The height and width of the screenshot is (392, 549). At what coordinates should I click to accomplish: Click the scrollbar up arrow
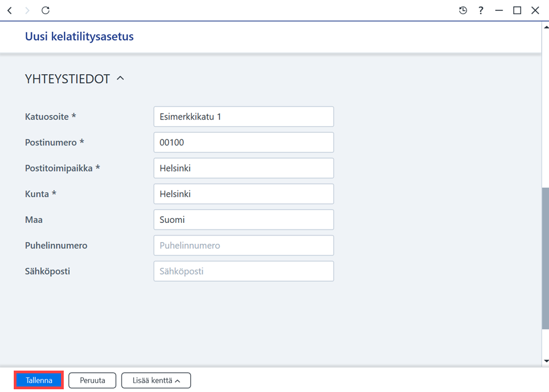tap(546, 27)
